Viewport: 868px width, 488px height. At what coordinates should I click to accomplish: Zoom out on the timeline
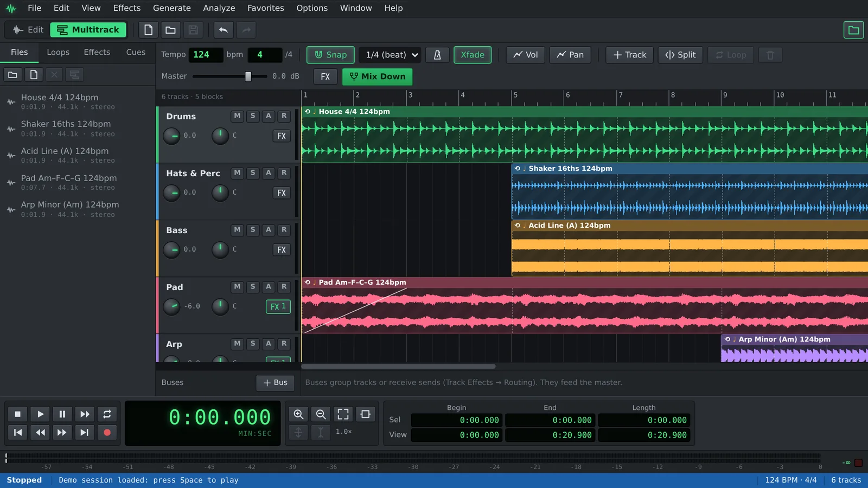(321, 414)
